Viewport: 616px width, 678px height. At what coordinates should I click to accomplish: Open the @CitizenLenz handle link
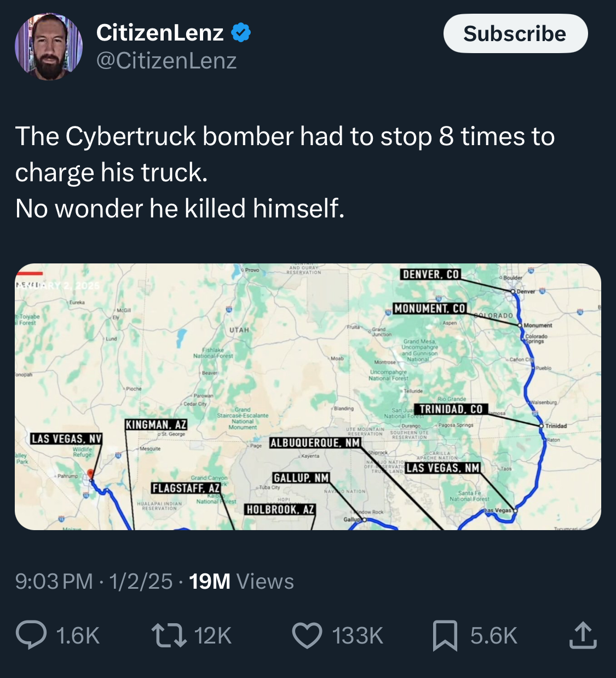[x=167, y=61]
